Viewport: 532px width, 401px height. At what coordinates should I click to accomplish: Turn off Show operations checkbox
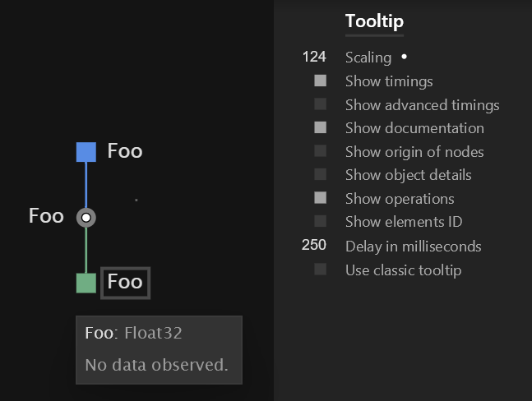[x=321, y=197]
